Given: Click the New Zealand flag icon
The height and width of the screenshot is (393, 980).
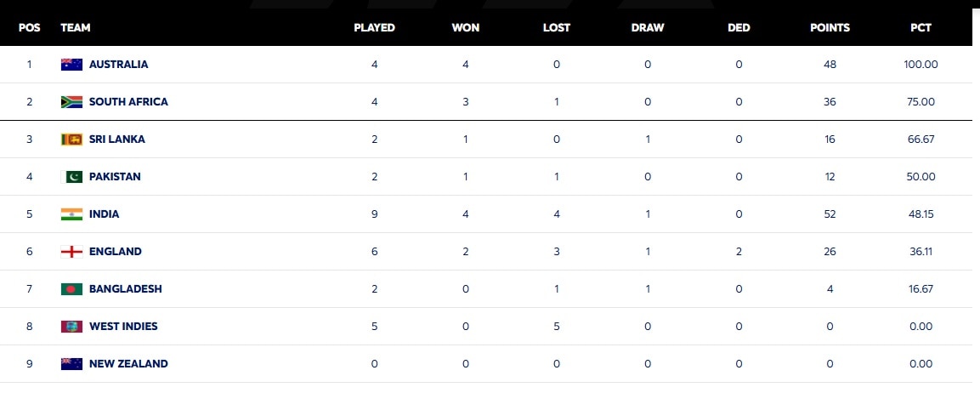Looking at the screenshot, I should tap(71, 364).
